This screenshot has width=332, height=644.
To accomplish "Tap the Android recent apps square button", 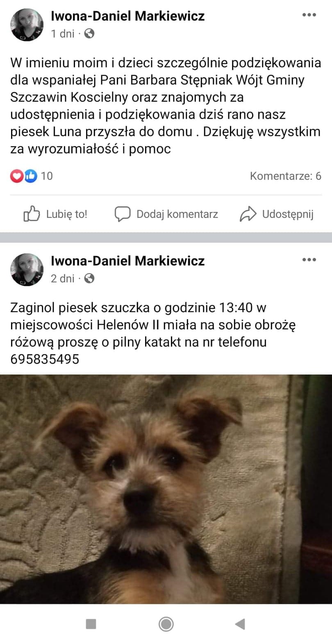I will [x=91, y=624].
